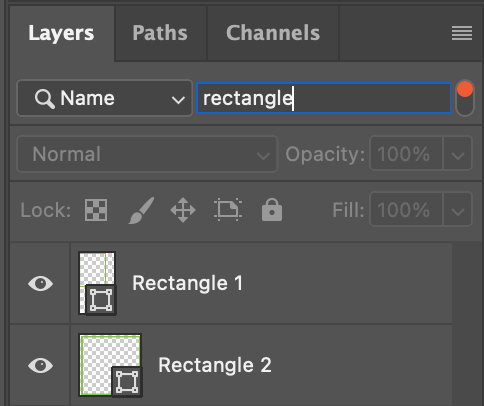
Task: Switch to the Channels tab
Action: click(x=273, y=33)
